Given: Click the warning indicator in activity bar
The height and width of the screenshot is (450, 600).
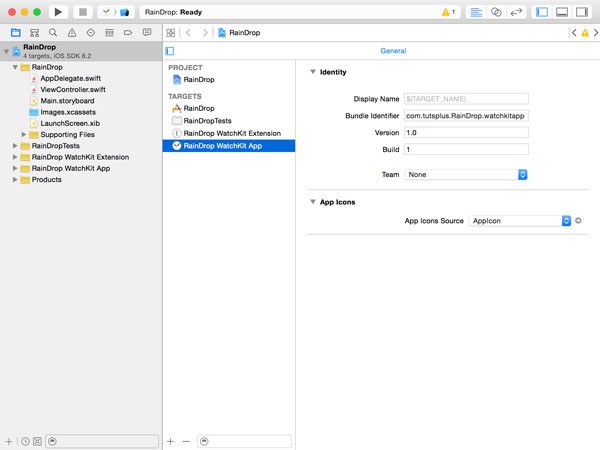Looking at the screenshot, I should click(448, 12).
